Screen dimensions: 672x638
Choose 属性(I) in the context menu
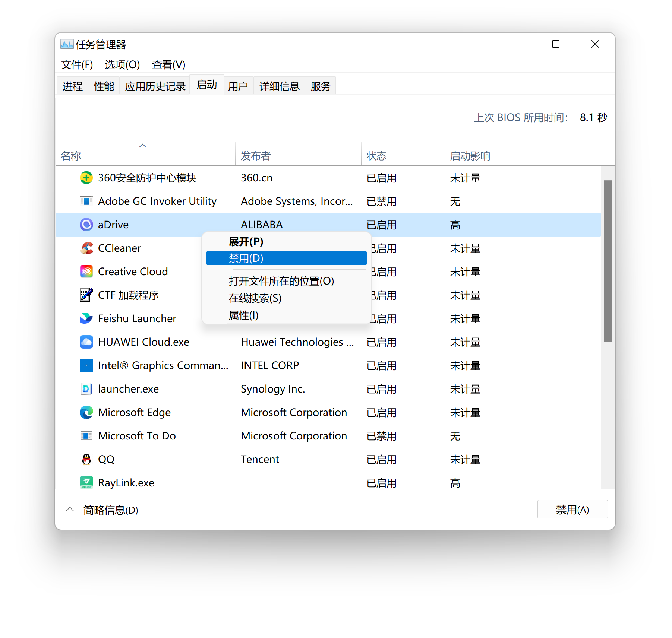click(x=286, y=315)
